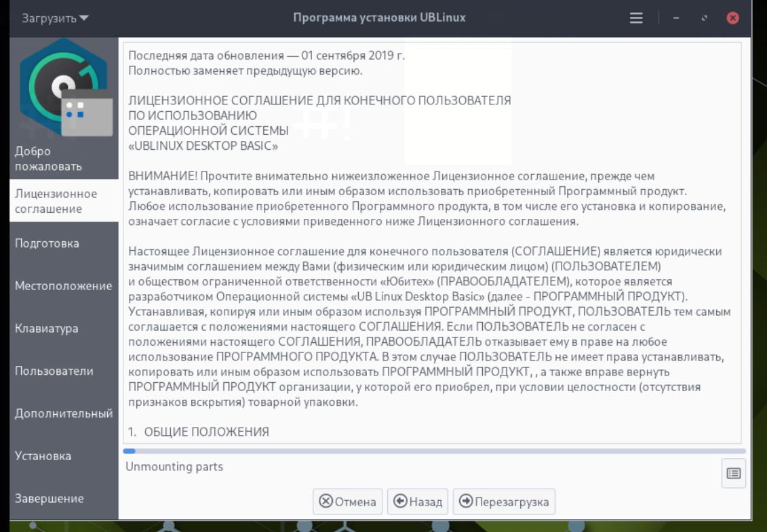
Task: Close the installer with red button
Action: pos(733,18)
